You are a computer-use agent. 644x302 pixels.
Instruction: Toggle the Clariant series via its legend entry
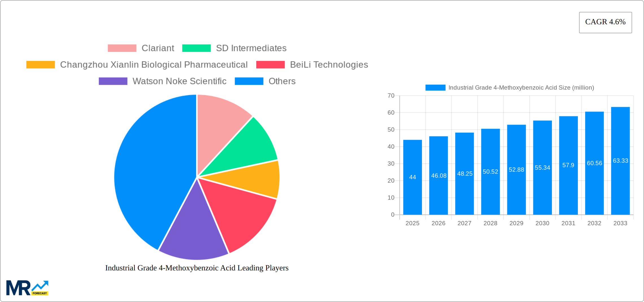[158, 48]
